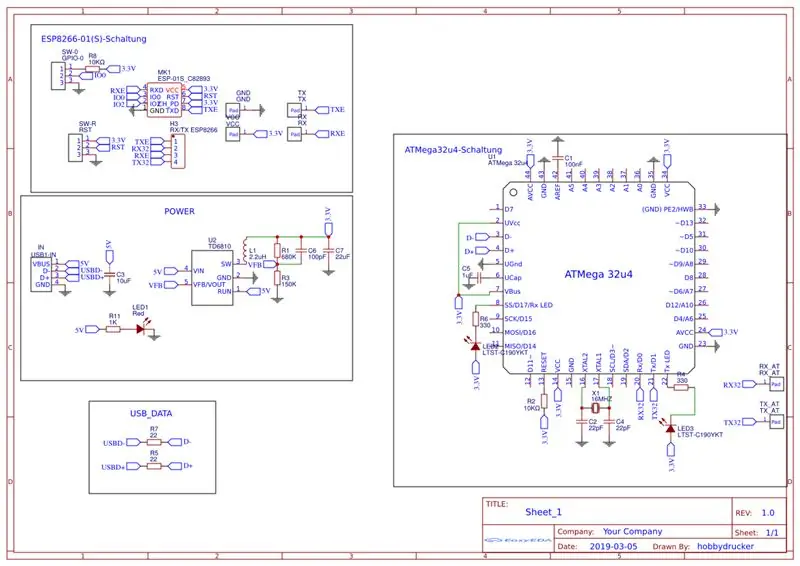Select the hobbydrucker Drawn By field
The image size is (800, 566).
pos(725,546)
